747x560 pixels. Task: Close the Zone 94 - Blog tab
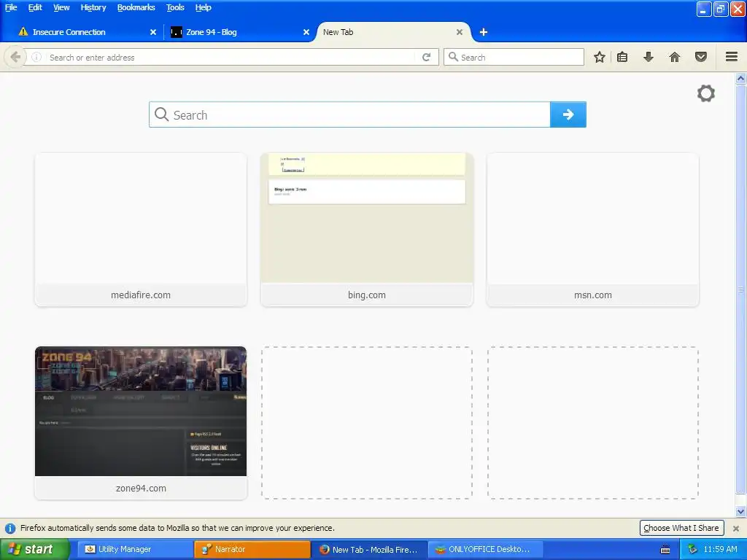pos(306,32)
